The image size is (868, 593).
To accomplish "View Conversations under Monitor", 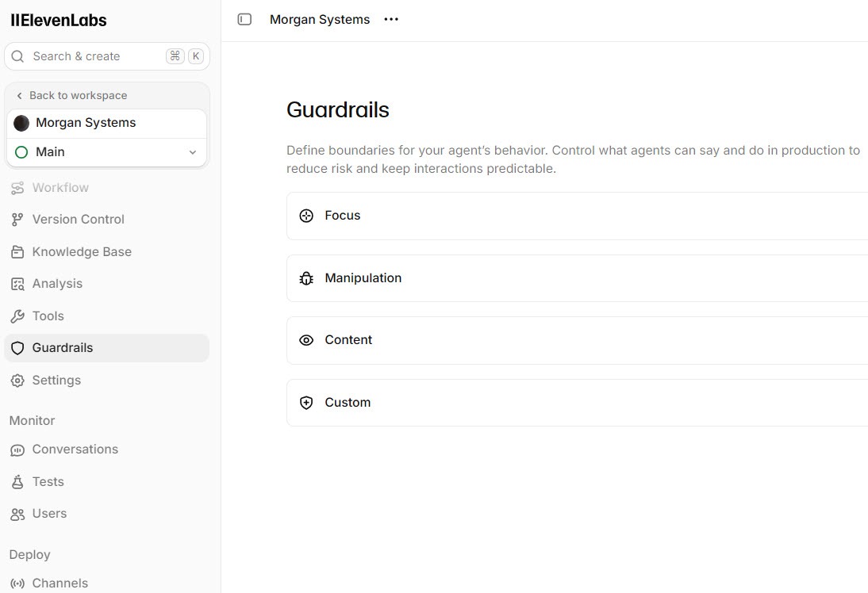I will coord(107,450).
